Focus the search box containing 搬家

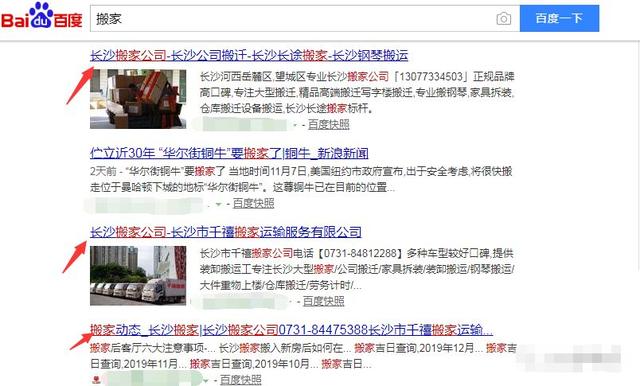305,19
